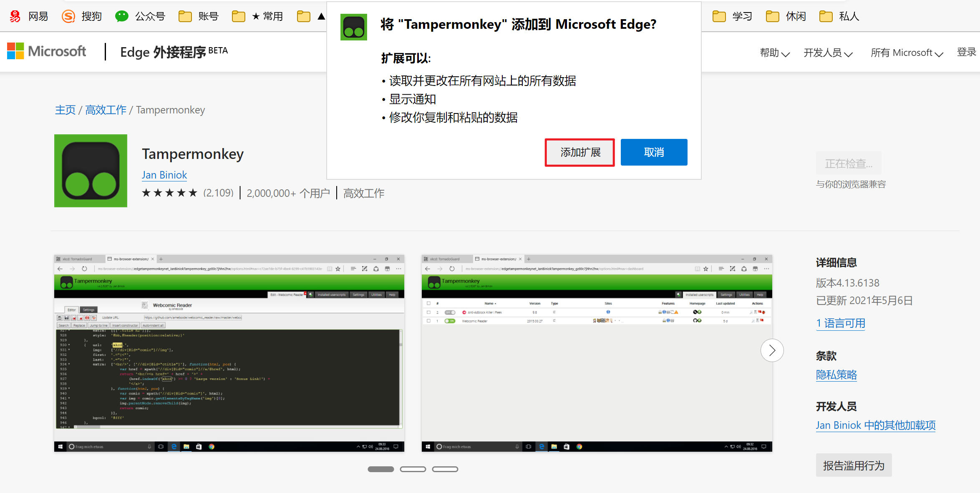980x493 pixels.
Task: Expand the 所有 Microsoft dropdown
Action: [907, 53]
